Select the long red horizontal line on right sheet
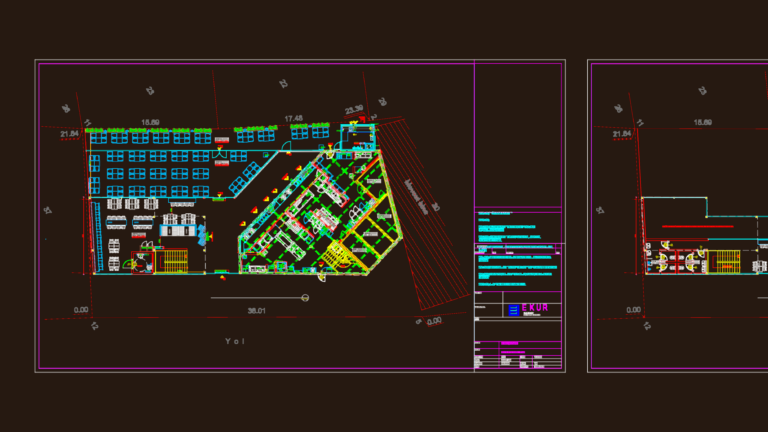This screenshot has width=768, height=432. (697, 227)
